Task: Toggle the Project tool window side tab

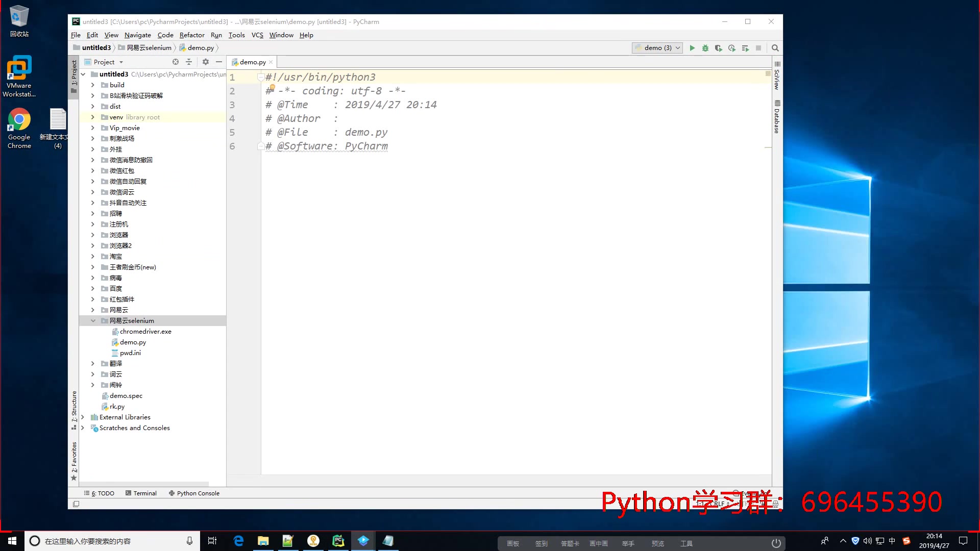Action: pyautogui.click(x=74, y=74)
